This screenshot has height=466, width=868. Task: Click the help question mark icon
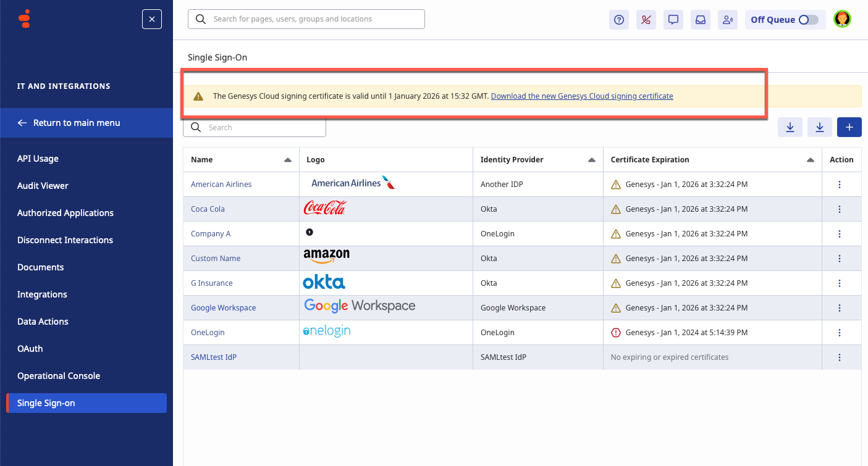619,20
